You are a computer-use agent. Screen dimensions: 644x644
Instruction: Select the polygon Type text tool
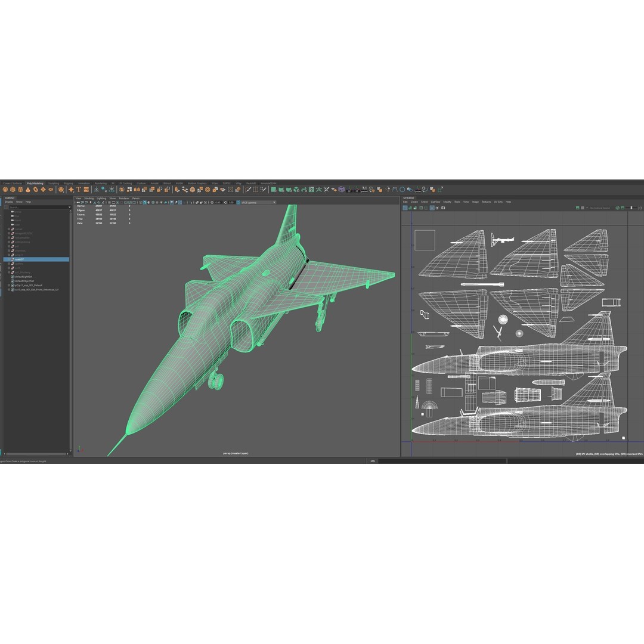79,190
